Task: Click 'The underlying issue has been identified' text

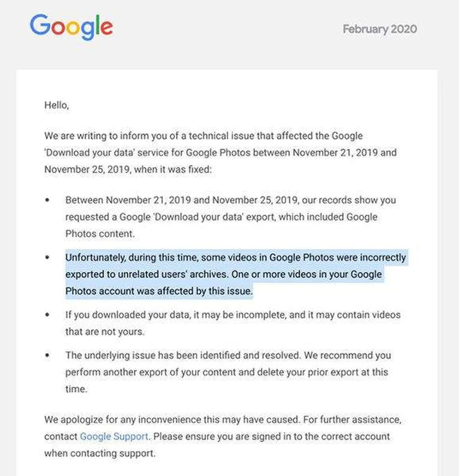Action: (x=228, y=372)
